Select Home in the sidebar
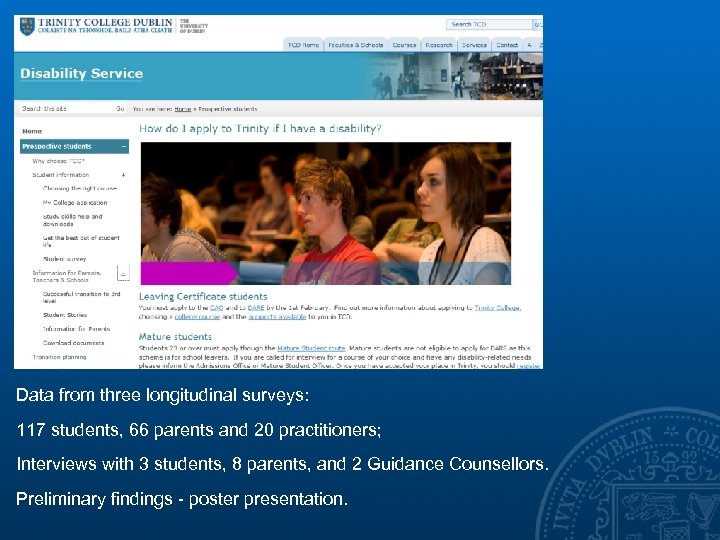 (32, 131)
